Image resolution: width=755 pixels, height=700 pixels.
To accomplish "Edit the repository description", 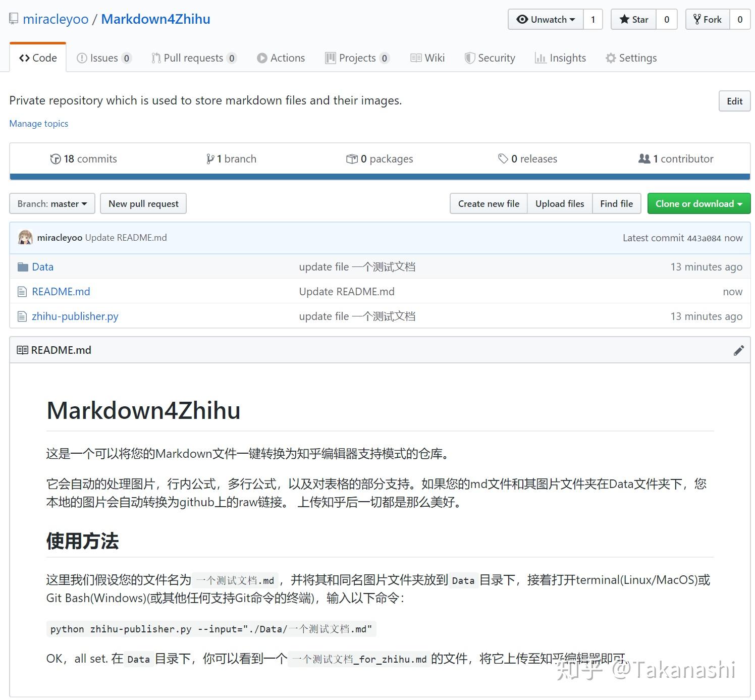I will pyautogui.click(x=734, y=101).
